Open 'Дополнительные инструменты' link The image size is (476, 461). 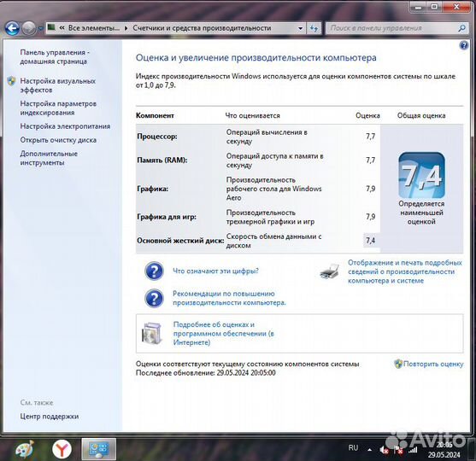[49, 158]
